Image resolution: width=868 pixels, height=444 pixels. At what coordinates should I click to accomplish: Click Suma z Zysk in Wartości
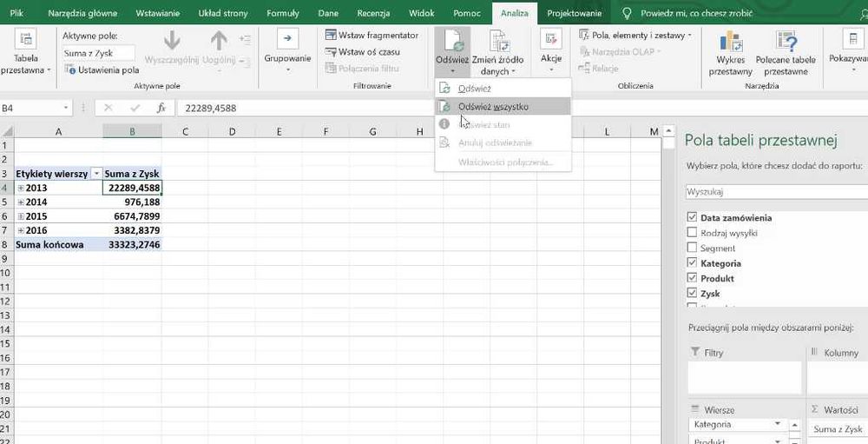click(x=838, y=429)
